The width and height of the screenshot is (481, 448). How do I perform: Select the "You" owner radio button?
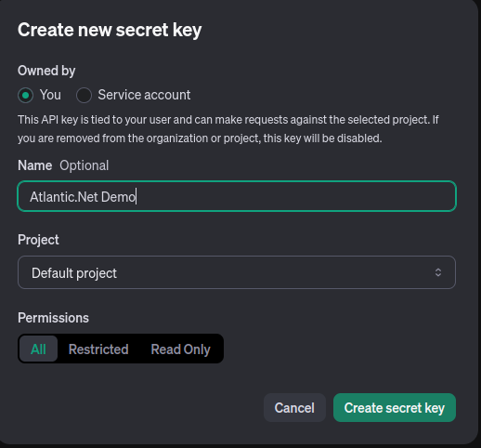(25, 95)
